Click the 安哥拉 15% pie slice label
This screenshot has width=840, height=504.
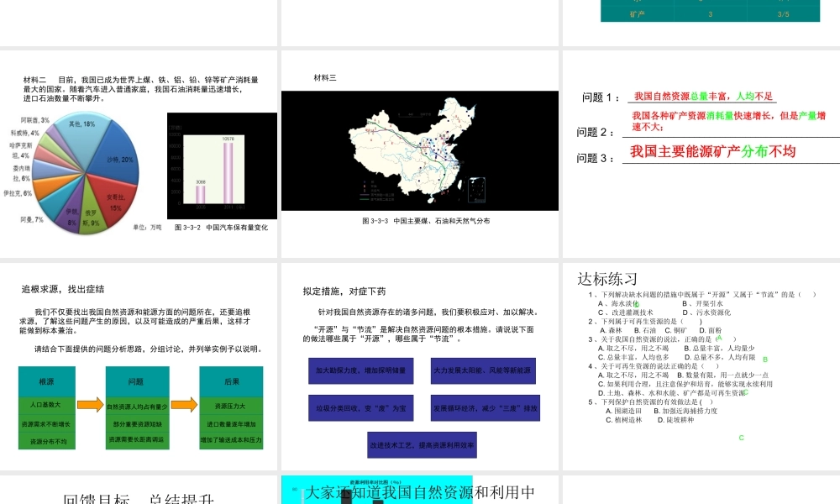(x=115, y=202)
